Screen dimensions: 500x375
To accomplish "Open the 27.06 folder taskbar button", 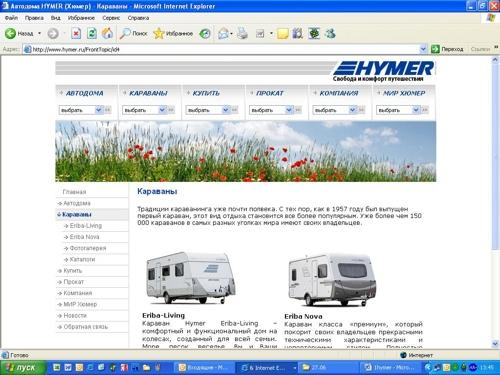I will coord(328,368).
